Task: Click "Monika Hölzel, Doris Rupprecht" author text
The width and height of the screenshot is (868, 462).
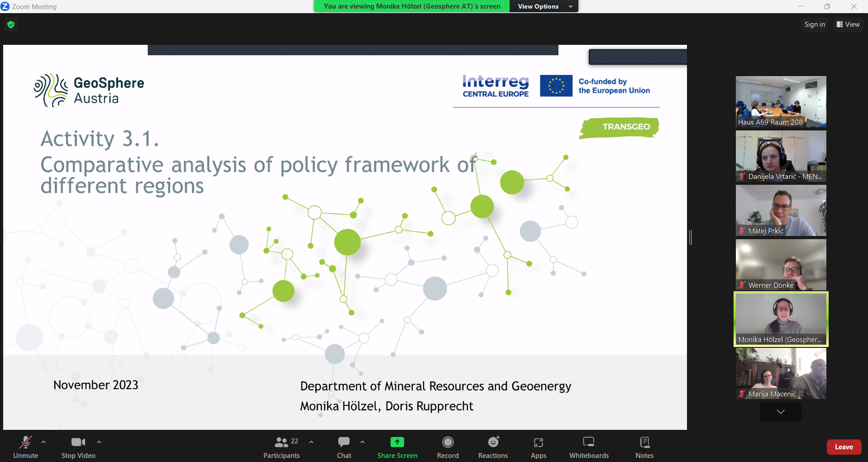Action: [387, 406]
